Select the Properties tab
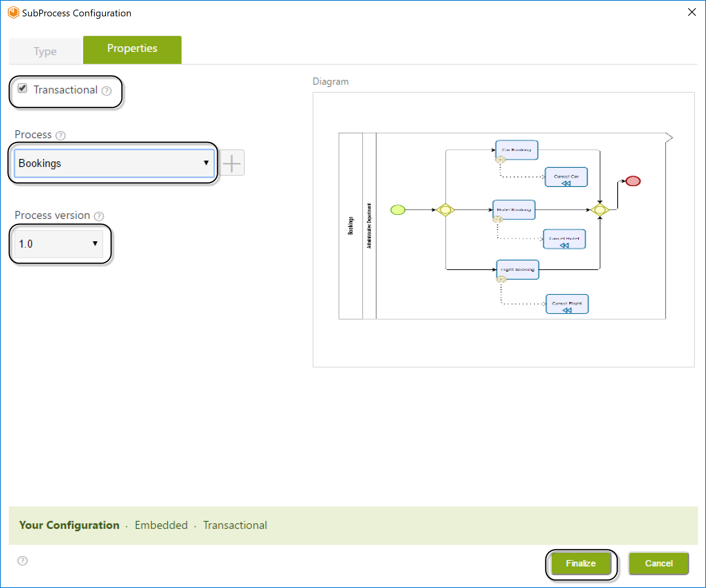This screenshot has height=588, width=706. click(x=132, y=49)
